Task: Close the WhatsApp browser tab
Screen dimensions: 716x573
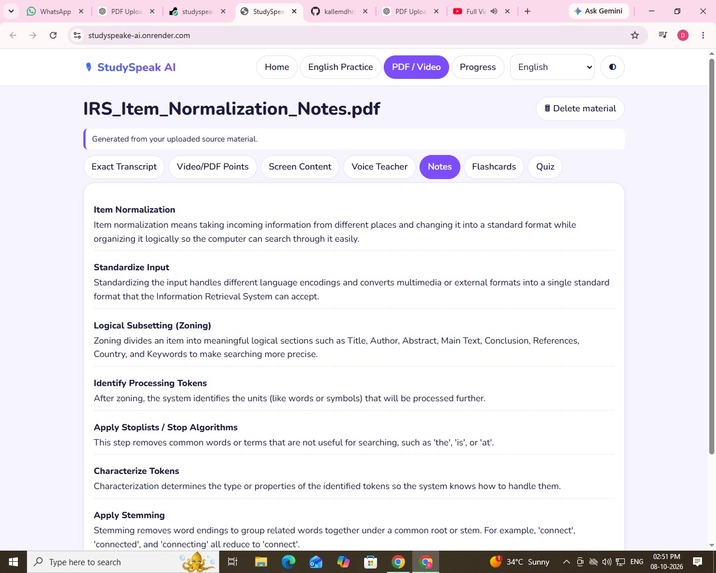Action: coord(81,11)
